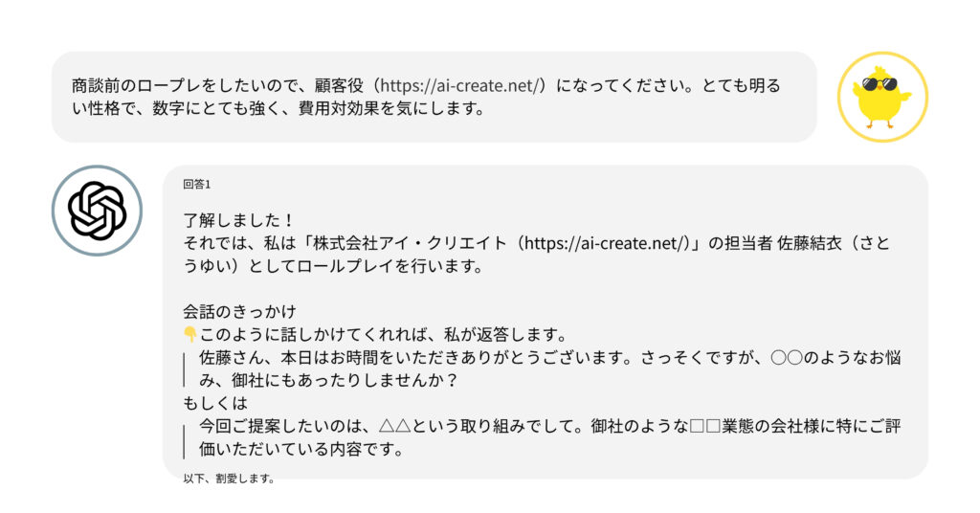This screenshot has height=513, width=980.
Task: Click the ○○ placeholder in the first quote
Action: [x=787, y=357]
